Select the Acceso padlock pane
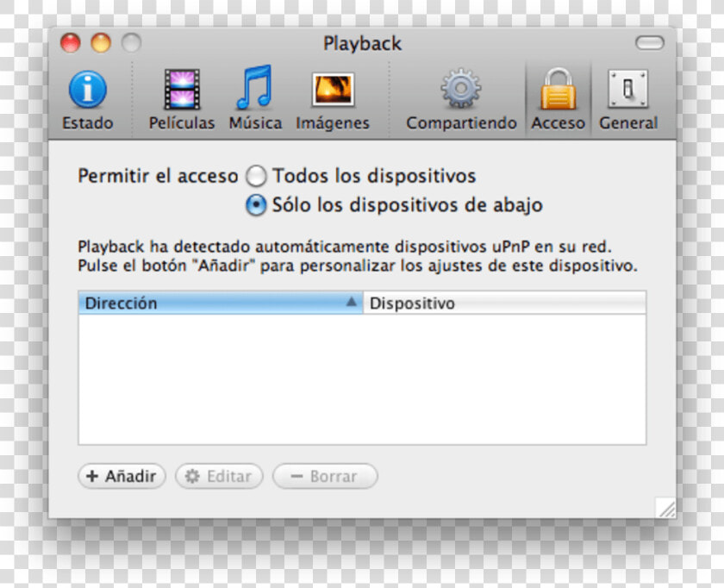Viewport: 724px width, 588px height. (x=558, y=100)
